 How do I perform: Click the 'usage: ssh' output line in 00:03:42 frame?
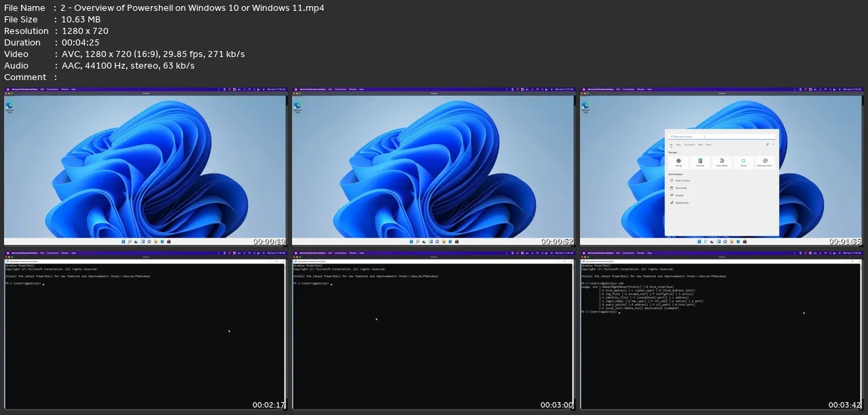click(628, 287)
